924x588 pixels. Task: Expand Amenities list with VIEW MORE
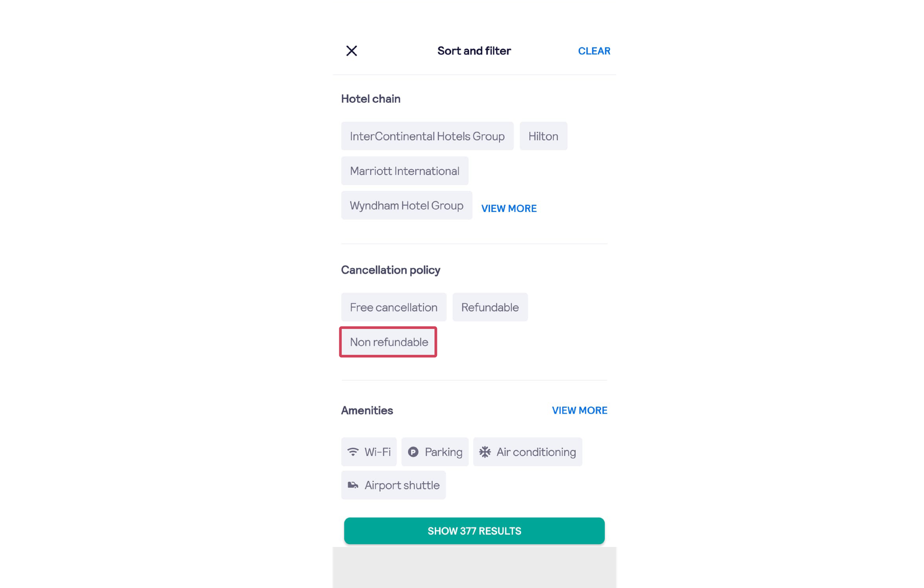click(x=580, y=410)
